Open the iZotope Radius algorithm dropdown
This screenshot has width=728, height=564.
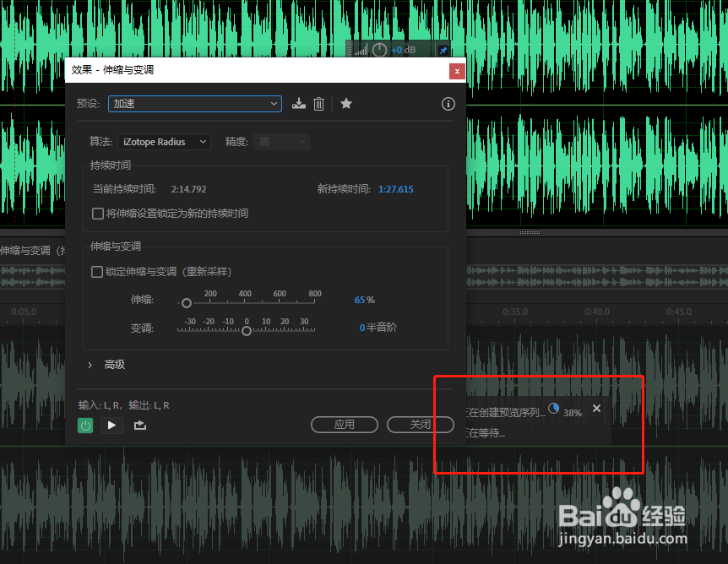point(165,142)
